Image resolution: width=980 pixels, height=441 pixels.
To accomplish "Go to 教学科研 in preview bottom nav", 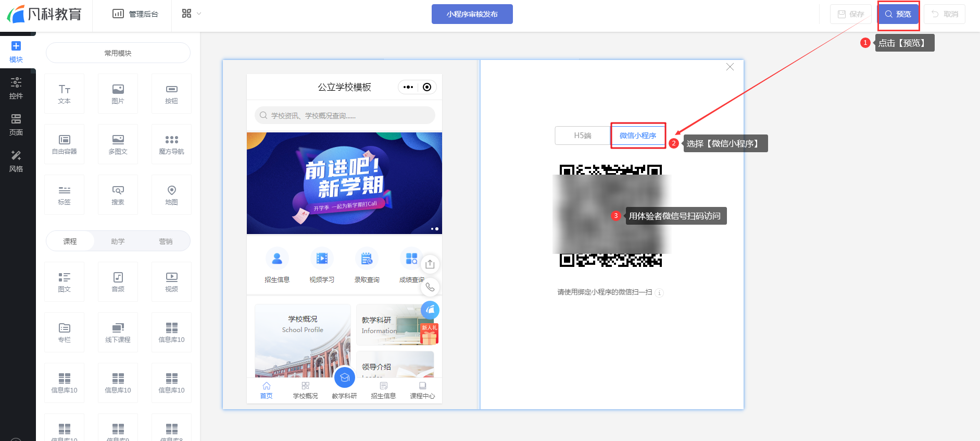I will [344, 385].
